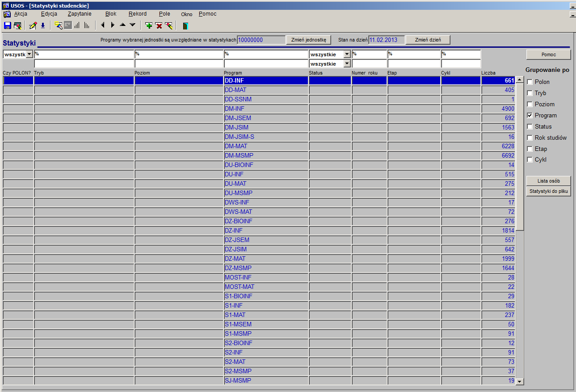The width and height of the screenshot is (576, 392).
Task: Click the Zmień dzień button
Action: point(428,40)
